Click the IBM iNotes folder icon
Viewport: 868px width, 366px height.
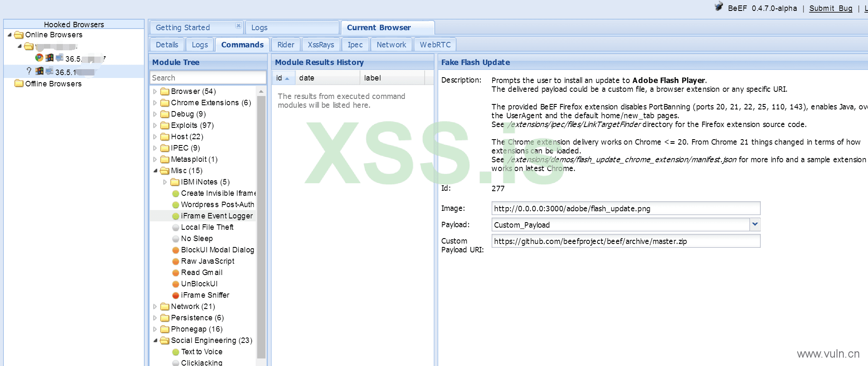(x=175, y=182)
